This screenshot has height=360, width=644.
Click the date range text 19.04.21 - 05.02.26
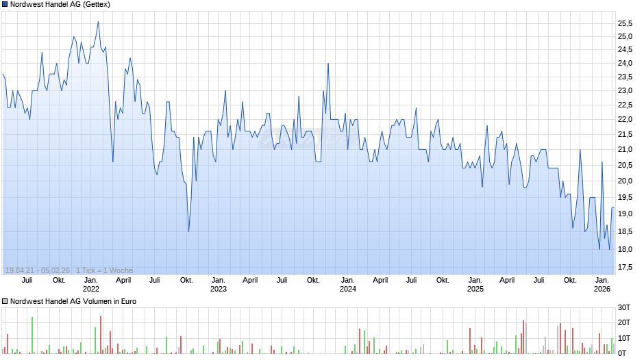(x=38, y=270)
